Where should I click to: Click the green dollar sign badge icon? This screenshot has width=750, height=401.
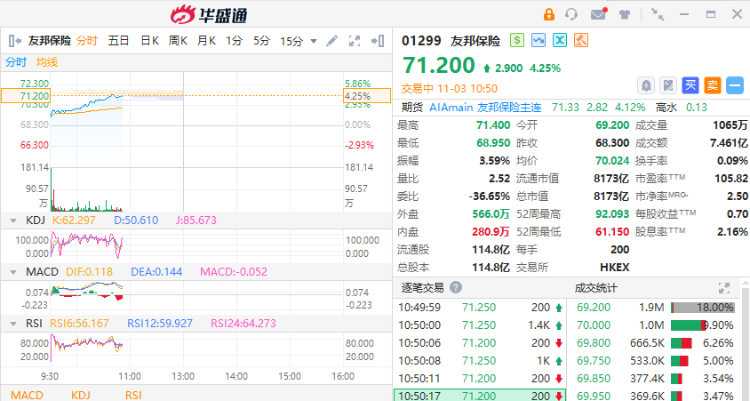pos(516,41)
